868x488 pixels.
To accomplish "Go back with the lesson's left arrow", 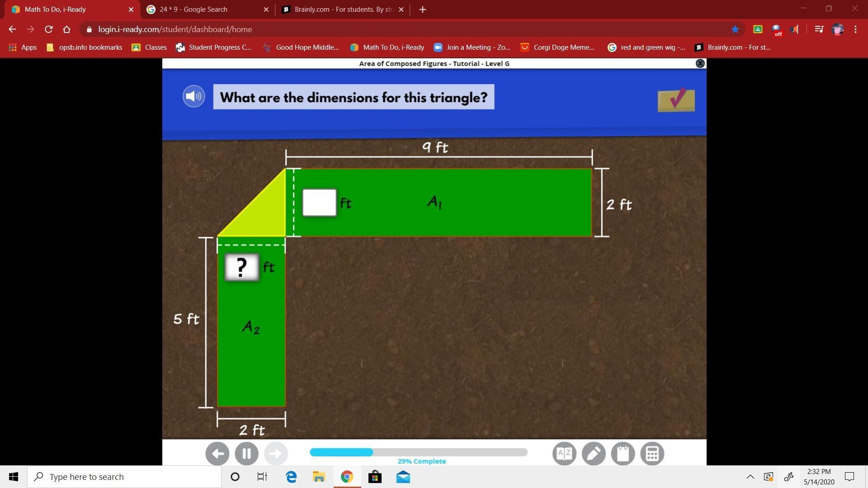I will coord(217,453).
